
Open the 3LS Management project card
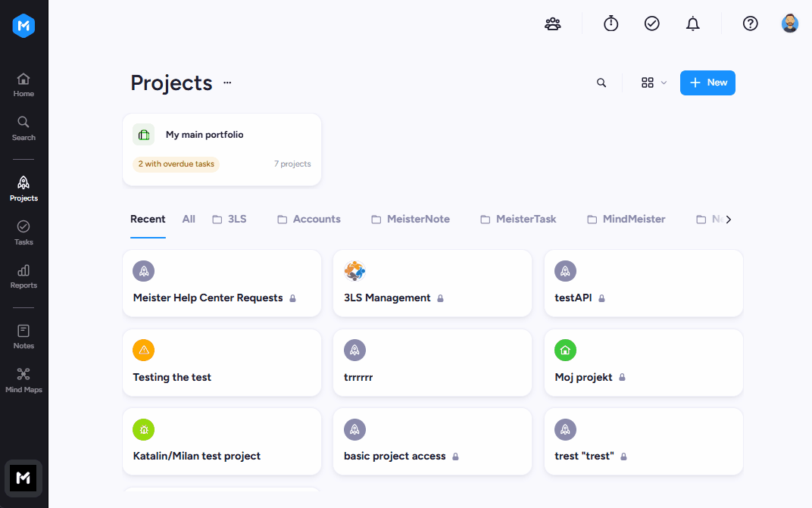433,283
